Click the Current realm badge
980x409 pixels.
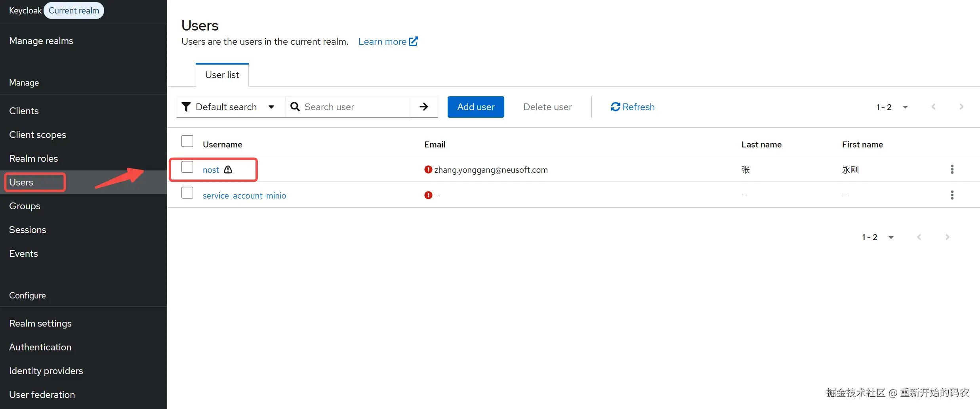tap(74, 11)
